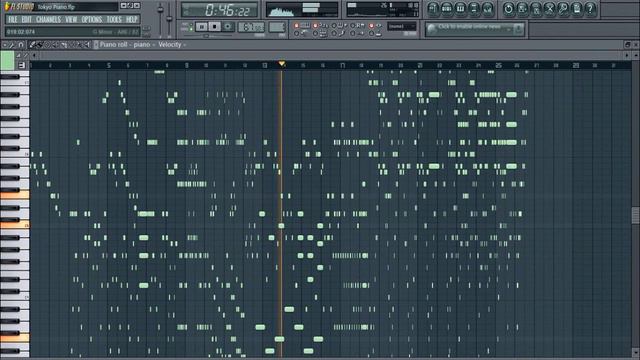This screenshot has height=360, width=640.
Task: Select the Slice tool in piano roll
Action: tap(63, 44)
